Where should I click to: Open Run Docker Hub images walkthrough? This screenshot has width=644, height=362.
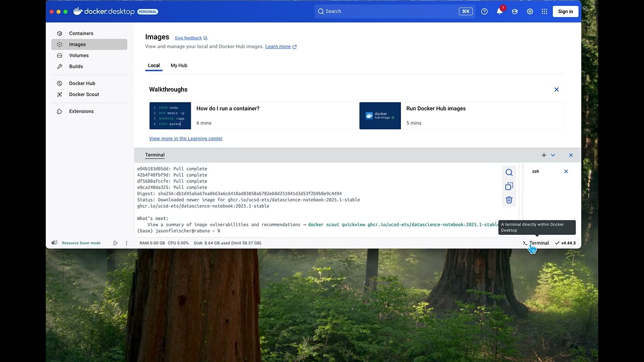click(x=461, y=116)
